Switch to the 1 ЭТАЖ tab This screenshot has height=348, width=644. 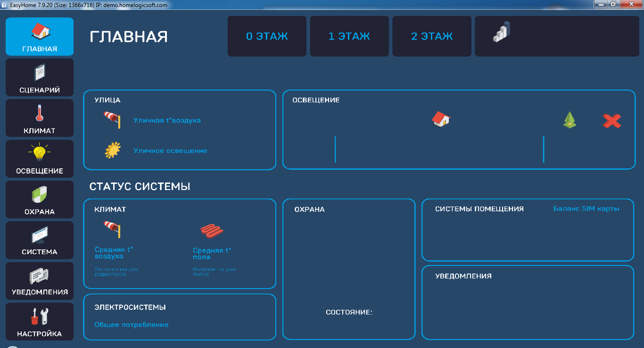point(349,36)
